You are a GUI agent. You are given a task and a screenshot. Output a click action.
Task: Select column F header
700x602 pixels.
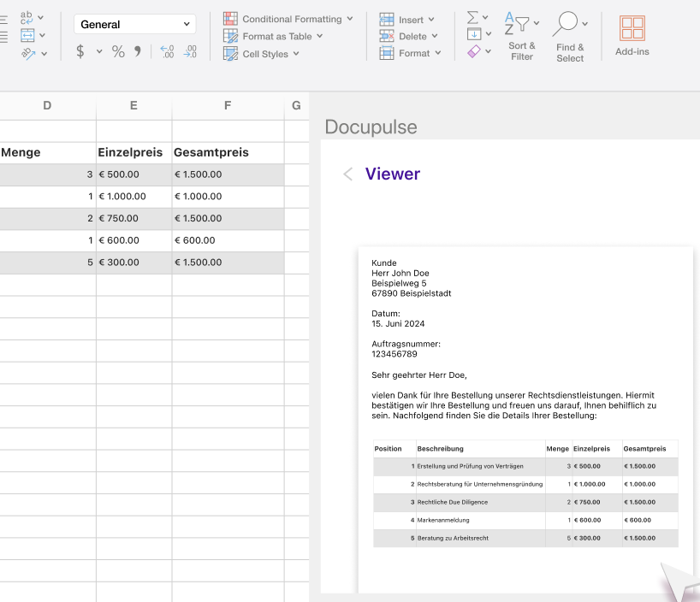[228, 106]
